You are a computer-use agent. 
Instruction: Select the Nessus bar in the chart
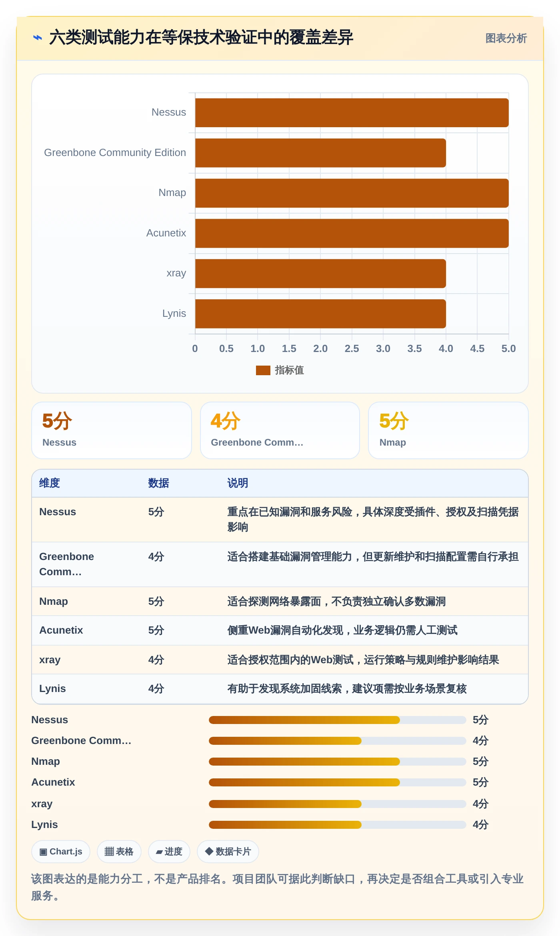(x=352, y=113)
